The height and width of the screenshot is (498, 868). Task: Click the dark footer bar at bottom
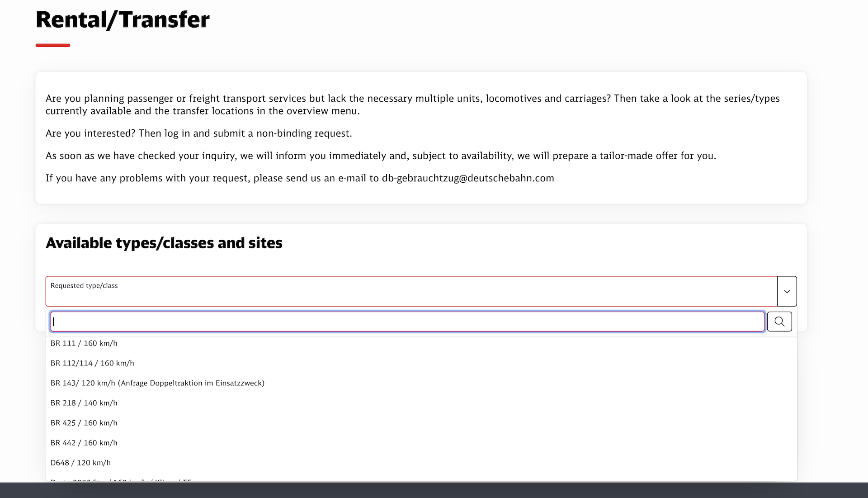pyautogui.click(x=434, y=490)
